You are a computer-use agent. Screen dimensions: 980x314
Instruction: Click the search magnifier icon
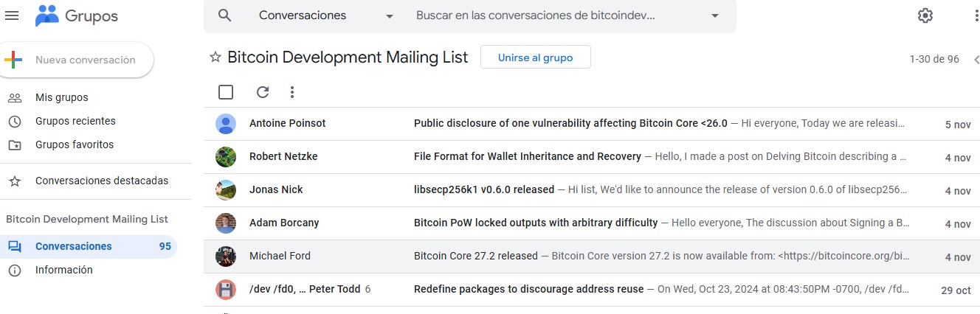click(x=225, y=15)
